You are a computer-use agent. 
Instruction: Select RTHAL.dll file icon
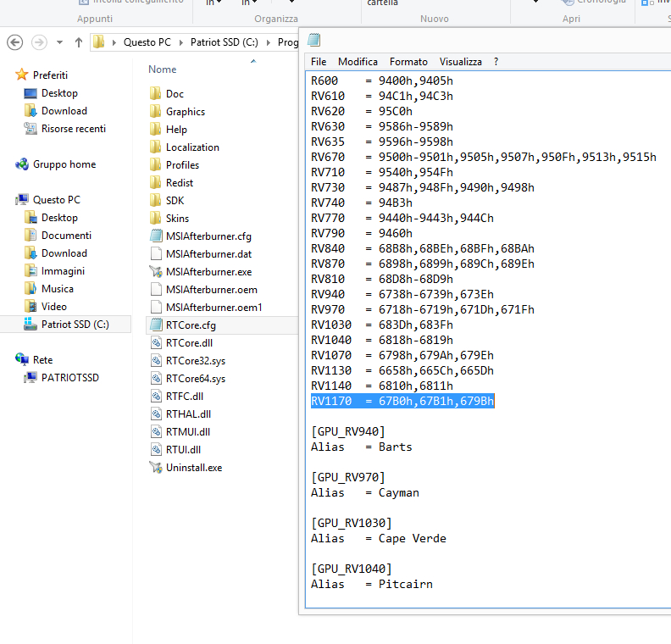pyautogui.click(x=156, y=414)
